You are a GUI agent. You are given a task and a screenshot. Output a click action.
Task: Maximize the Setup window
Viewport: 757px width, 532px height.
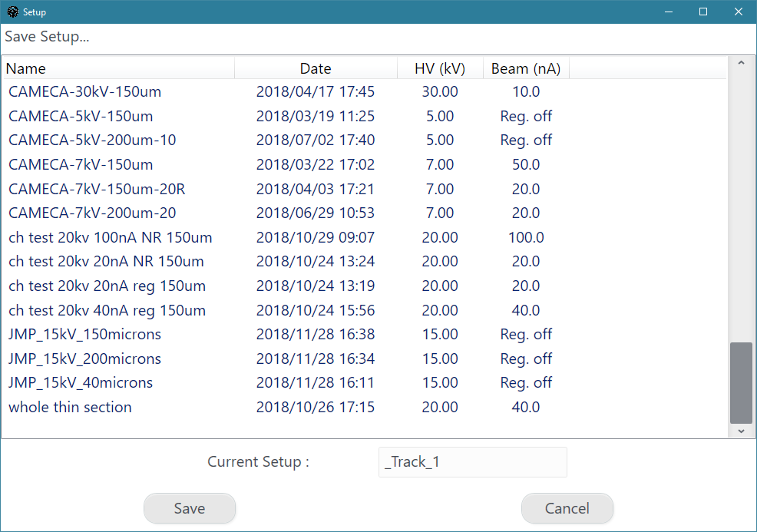click(x=703, y=12)
